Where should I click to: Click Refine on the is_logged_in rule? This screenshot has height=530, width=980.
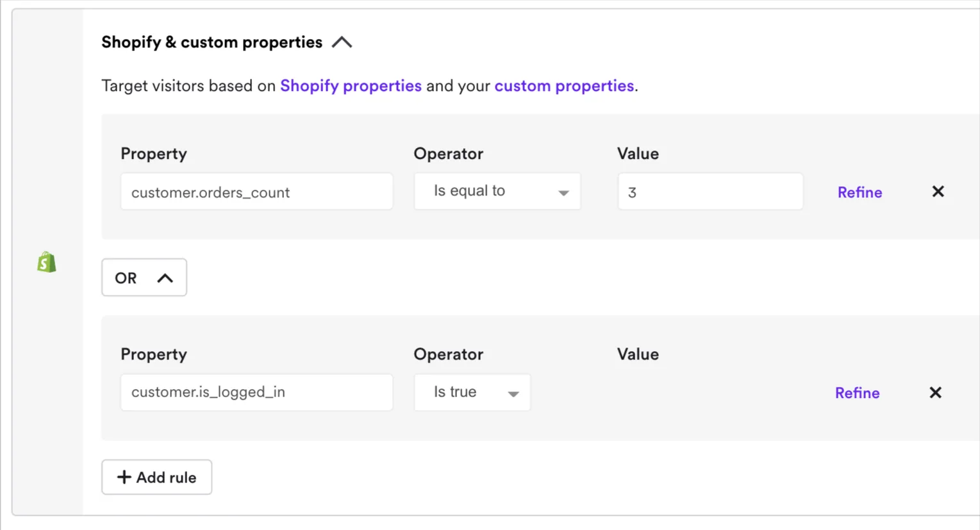click(857, 393)
